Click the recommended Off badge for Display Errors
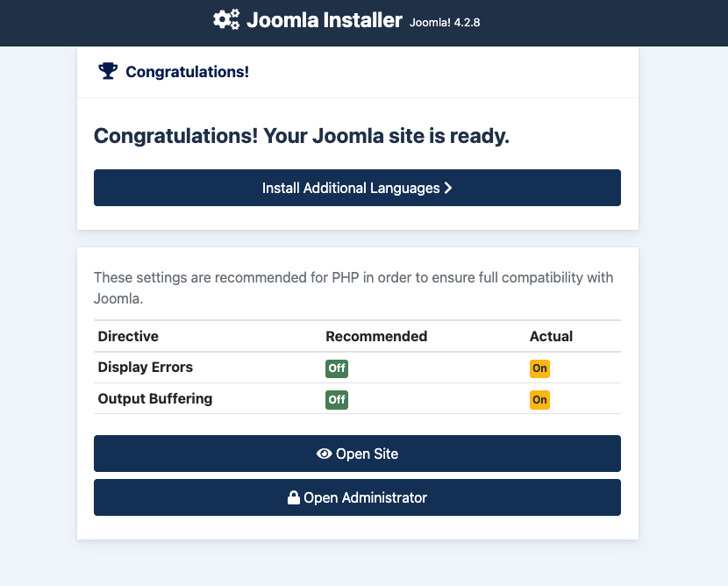 [337, 368]
